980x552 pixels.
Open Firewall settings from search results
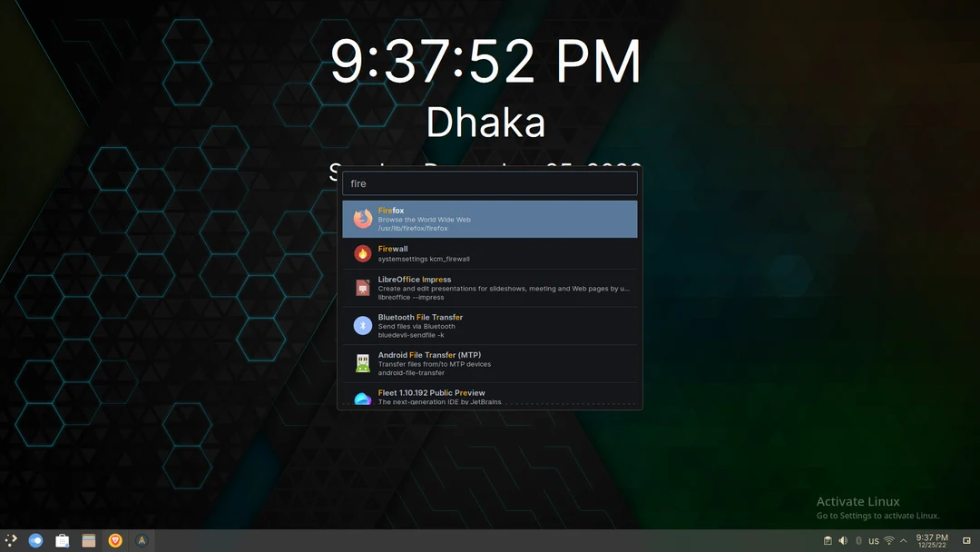pyautogui.click(x=489, y=252)
